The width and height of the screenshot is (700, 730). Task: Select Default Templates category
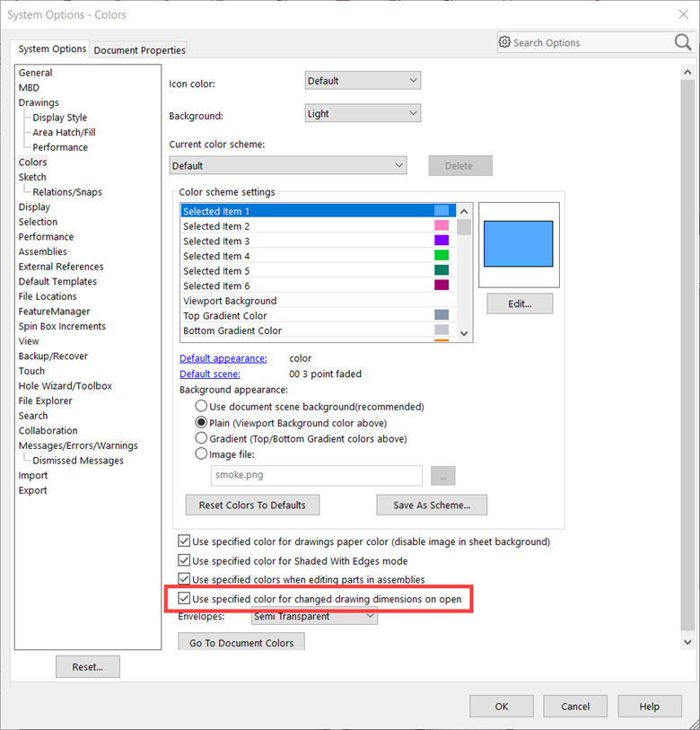click(x=57, y=281)
